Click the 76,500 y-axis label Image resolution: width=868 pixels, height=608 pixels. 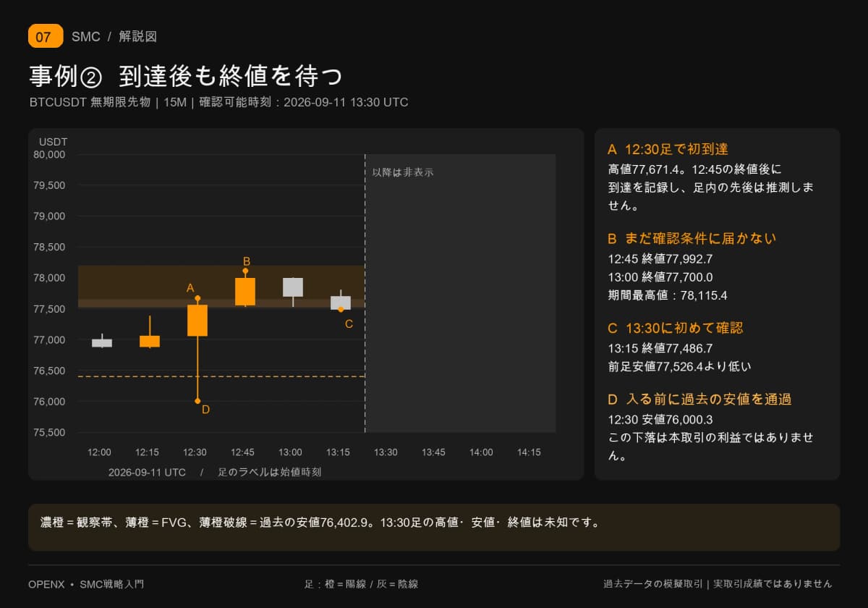pyautogui.click(x=49, y=371)
